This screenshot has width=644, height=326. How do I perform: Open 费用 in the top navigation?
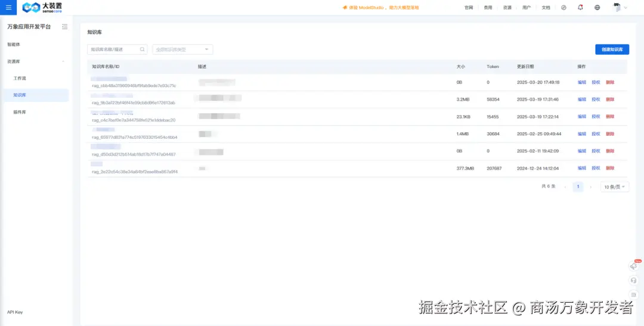pyautogui.click(x=488, y=7)
